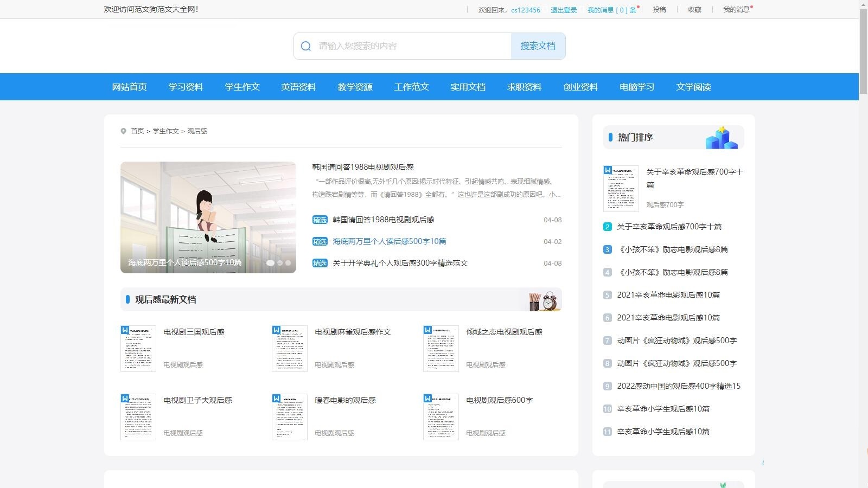Screen dimensions: 868x488
Task: Open the 实用文档 navigation menu
Action: point(468,87)
